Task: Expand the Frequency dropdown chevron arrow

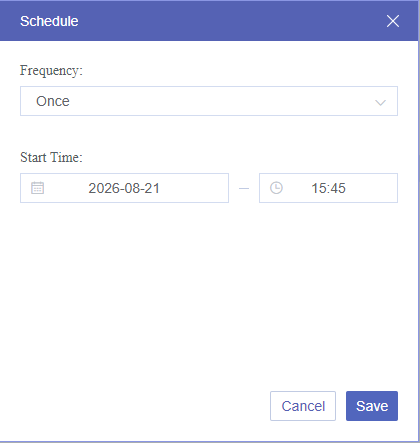Action: pos(380,102)
